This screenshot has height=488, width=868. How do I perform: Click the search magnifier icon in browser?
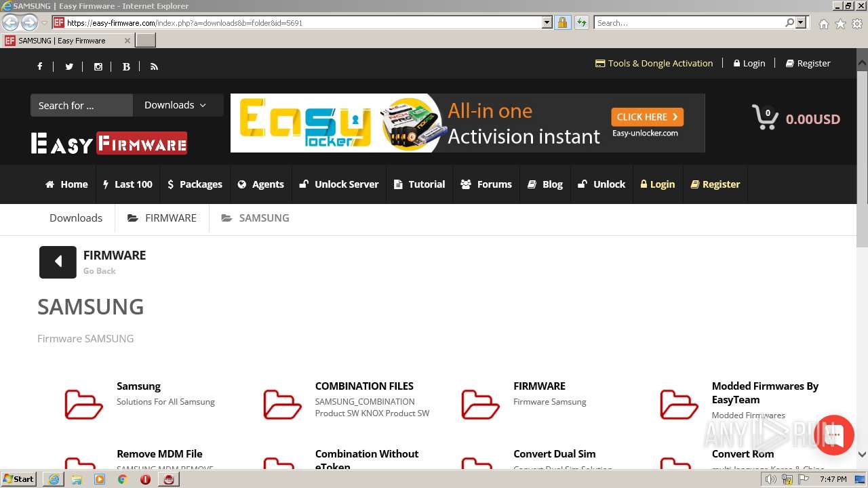(x=789, y=22)
